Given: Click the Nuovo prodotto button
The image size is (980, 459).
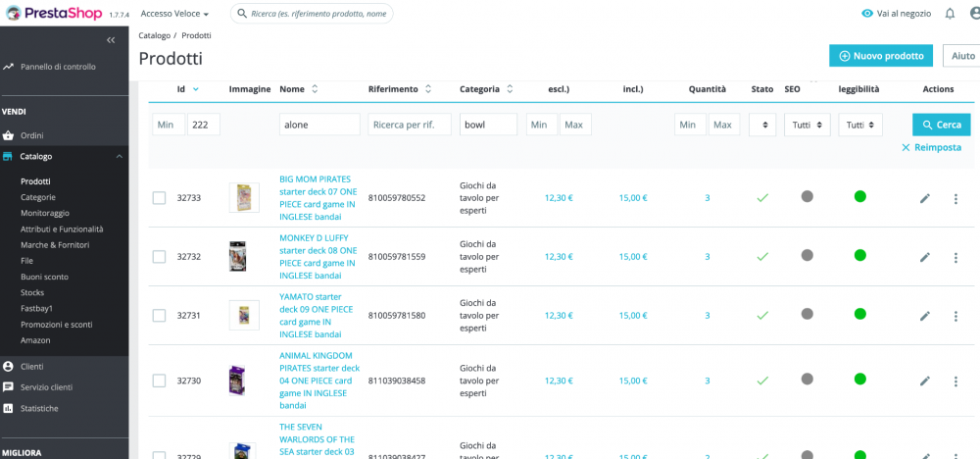Looking at the screenshot, I should 880,56.
